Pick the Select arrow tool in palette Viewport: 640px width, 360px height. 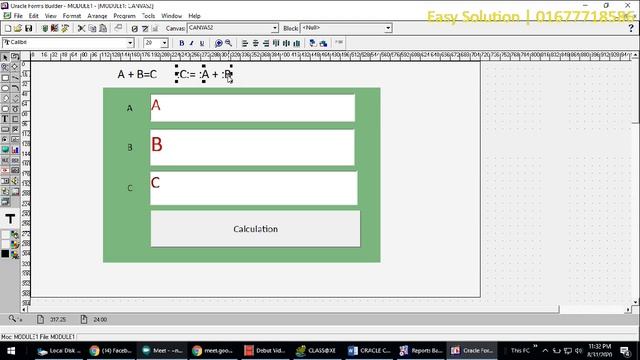click(5, 57)
